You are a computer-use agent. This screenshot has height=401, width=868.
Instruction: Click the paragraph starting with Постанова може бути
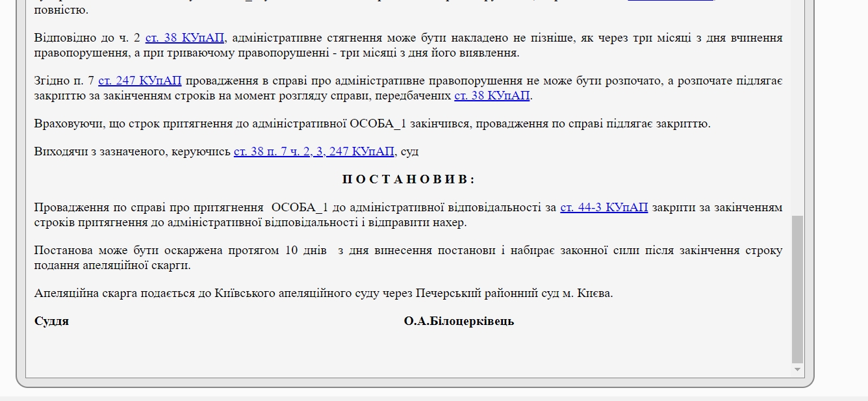(x=408, y=257)
